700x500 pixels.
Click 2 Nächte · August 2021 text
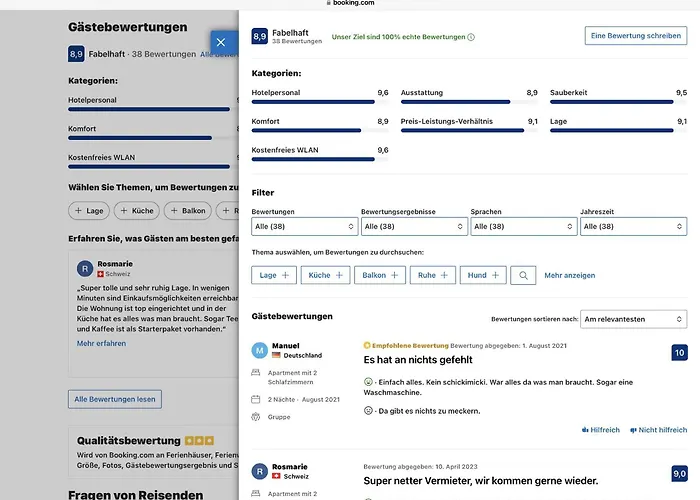304,400
